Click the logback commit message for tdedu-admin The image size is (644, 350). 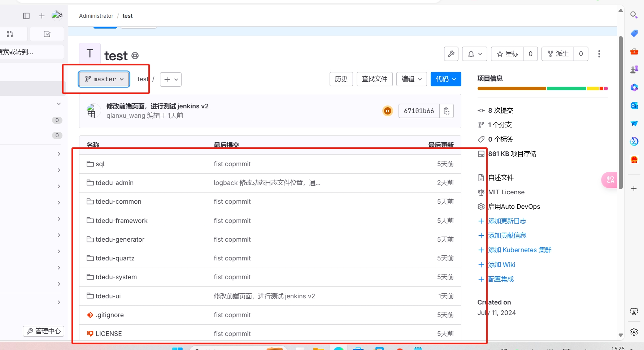point(267,183)
